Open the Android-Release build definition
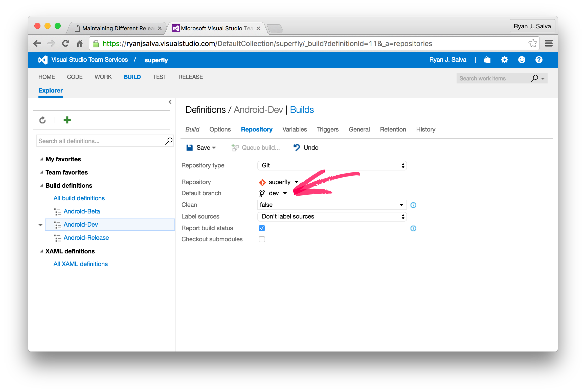This screenshot has height=392, width=586. [x=86, y=238]
